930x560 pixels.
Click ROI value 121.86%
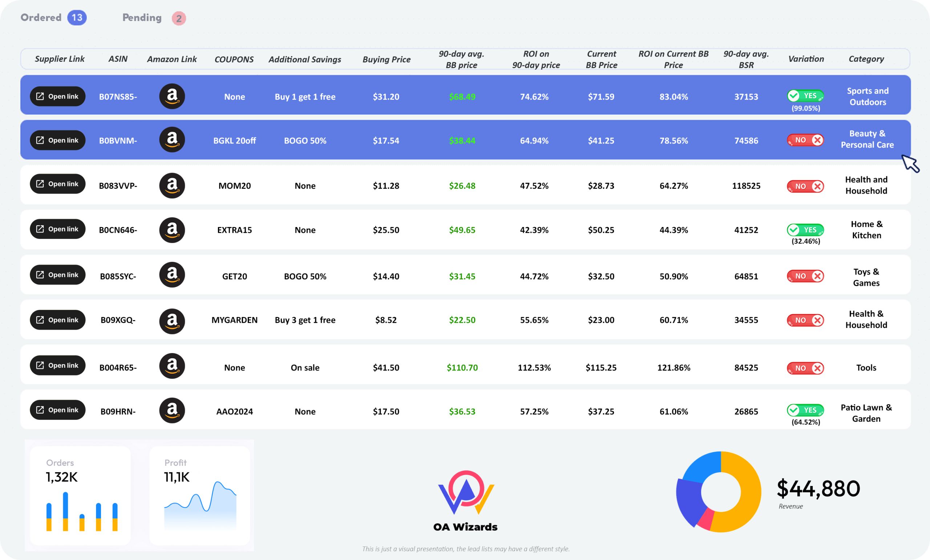point(674,368)
